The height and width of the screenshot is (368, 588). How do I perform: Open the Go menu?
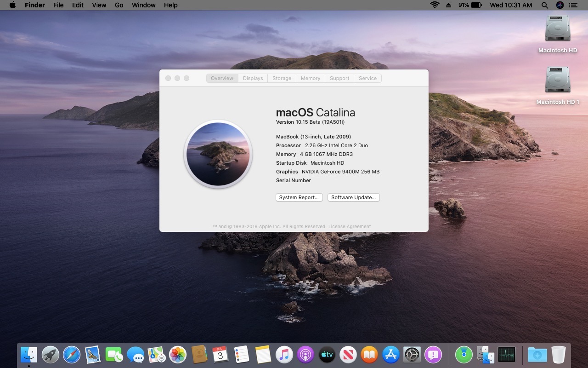pyautogui.click(x=119, y=5)
